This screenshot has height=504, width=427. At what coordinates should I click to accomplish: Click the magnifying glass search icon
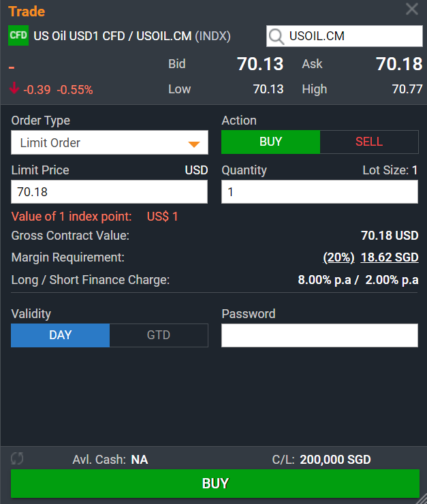coord(276,36)
